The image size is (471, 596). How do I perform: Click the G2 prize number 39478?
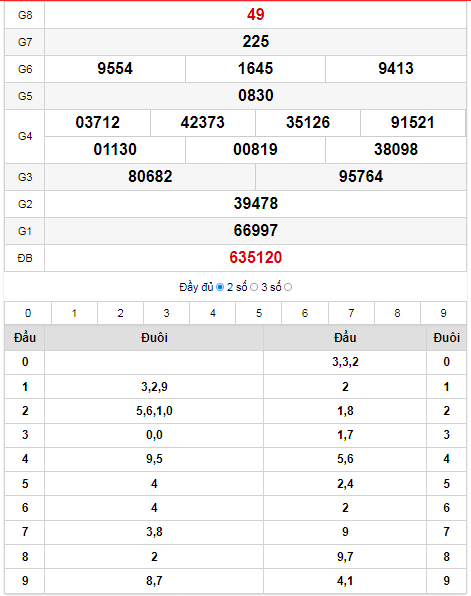(255, 204)
